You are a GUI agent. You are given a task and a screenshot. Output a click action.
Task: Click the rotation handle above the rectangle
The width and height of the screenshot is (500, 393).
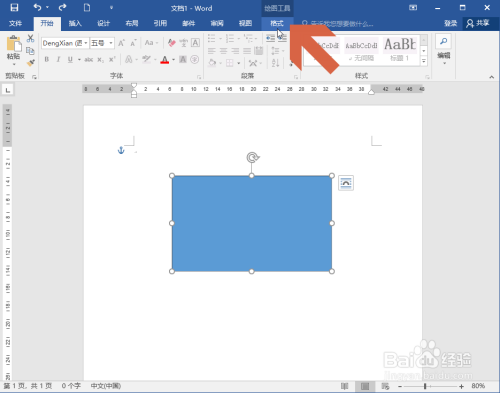pyautogui.click(x=253, y=157)
